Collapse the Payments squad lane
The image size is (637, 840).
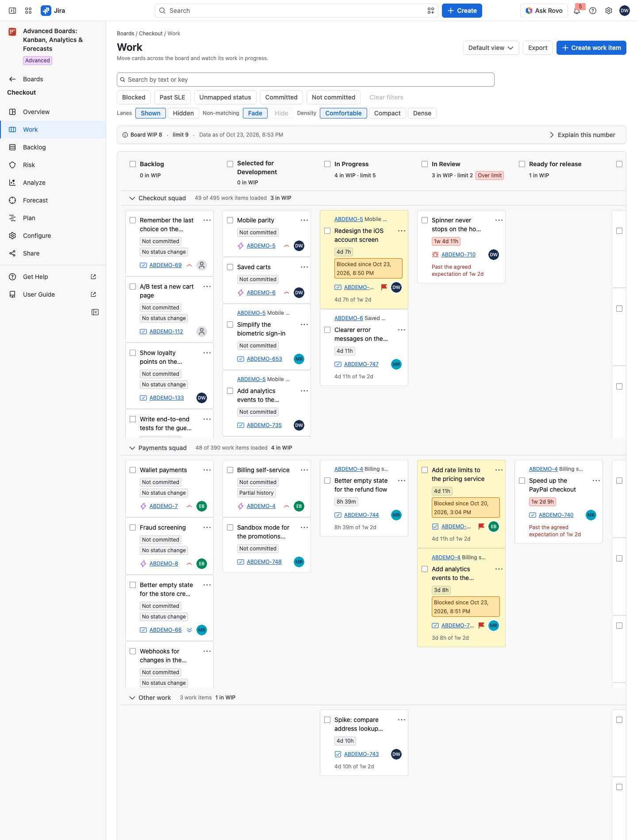coord(132,448)
